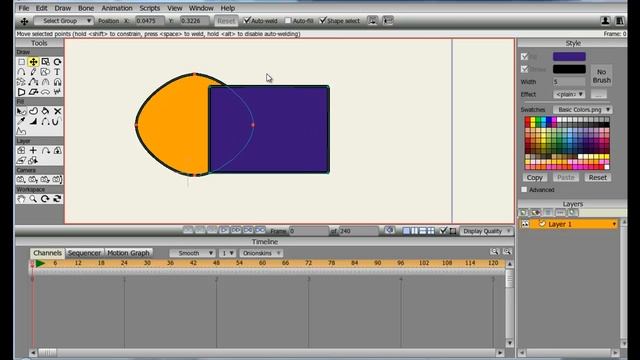Open the File menu
The image size is (640, 360).
[x=24, y=8]
